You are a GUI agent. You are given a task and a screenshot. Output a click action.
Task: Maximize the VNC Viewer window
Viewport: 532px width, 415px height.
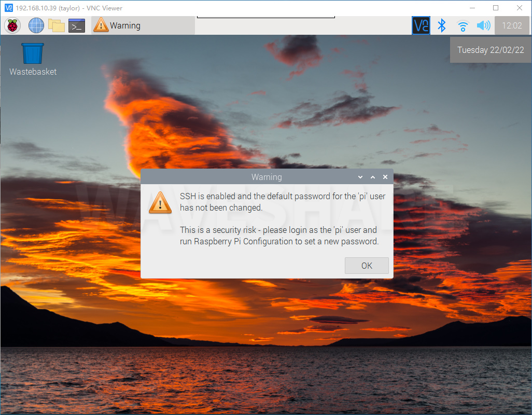(496, 8)
